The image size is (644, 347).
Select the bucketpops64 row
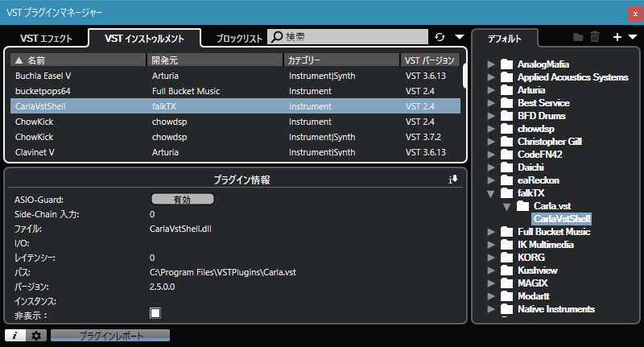235,91
